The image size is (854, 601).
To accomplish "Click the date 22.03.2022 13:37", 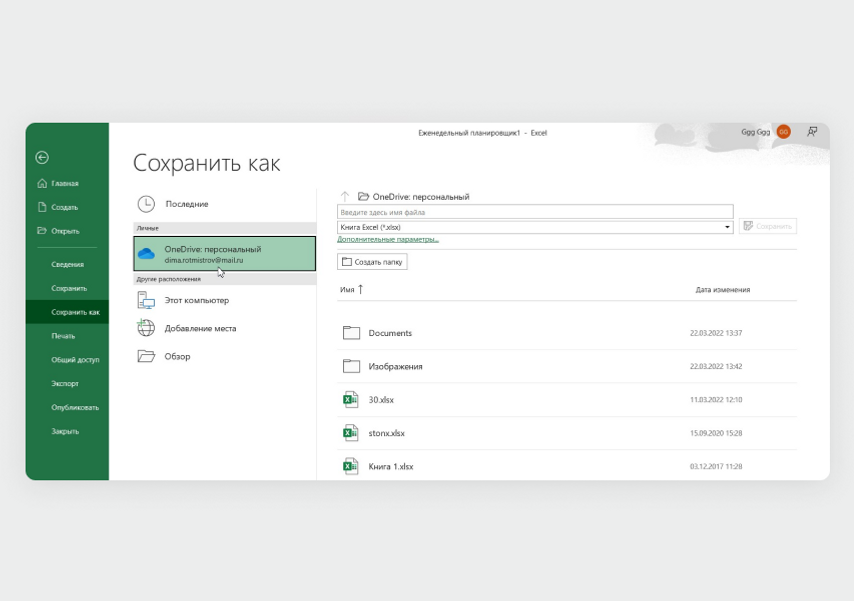I will point(716,333).
